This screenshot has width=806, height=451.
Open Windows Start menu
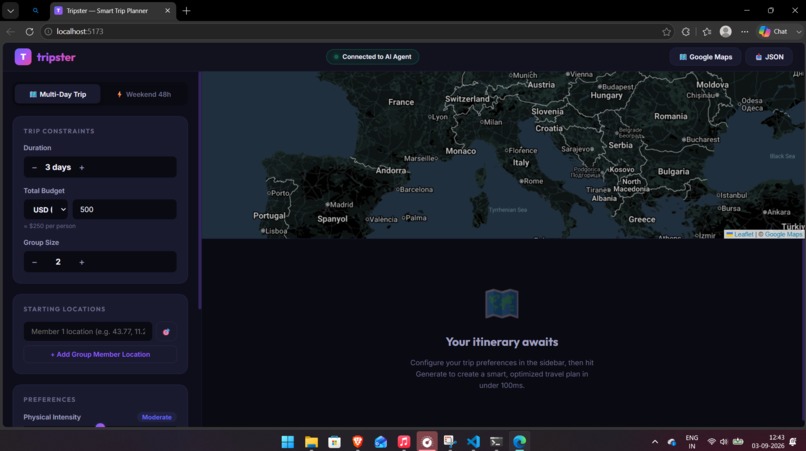tap(288, 441)
